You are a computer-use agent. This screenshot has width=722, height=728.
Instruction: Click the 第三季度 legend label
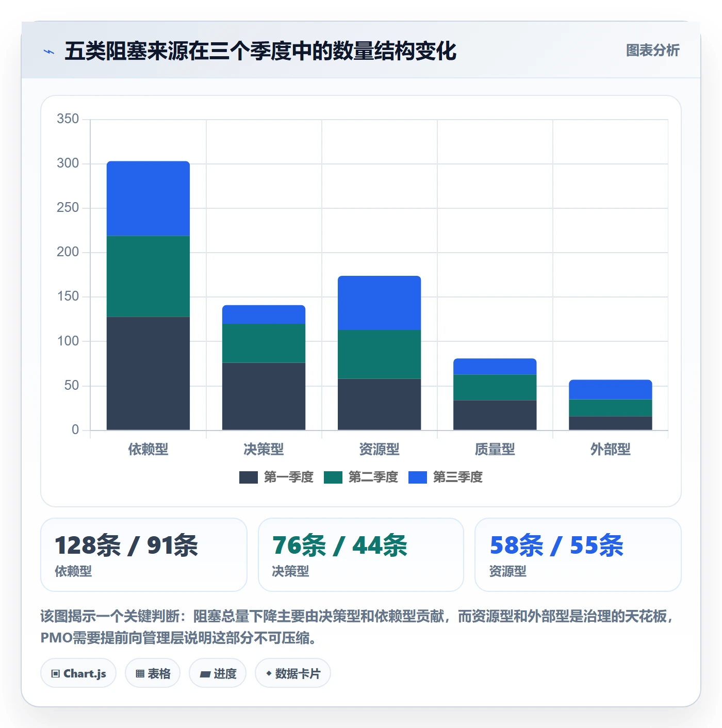pyautogui.click(x=457, y=477)
